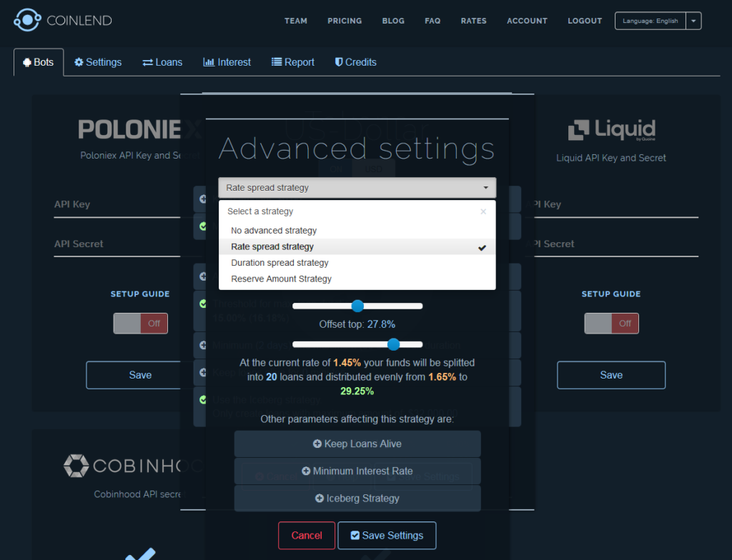Click the Offset top: 27.8% label
732x560 pixels.
click(x=357, y=324)
